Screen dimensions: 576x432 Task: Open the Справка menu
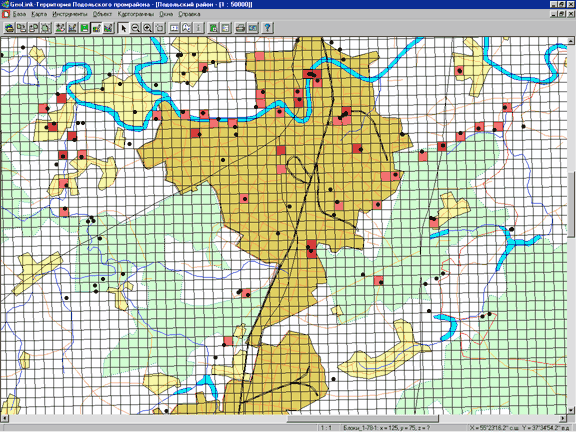pos(189,14)
